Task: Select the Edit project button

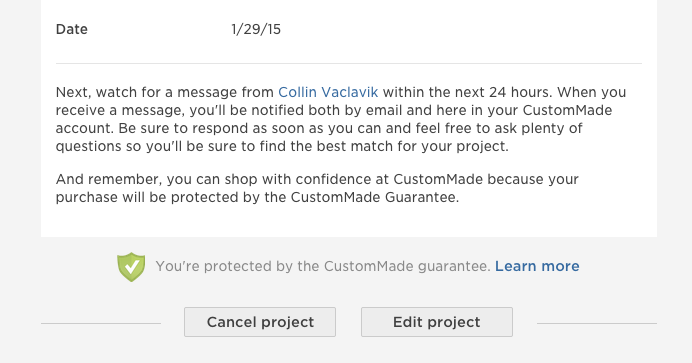Action: click(437, 322)
